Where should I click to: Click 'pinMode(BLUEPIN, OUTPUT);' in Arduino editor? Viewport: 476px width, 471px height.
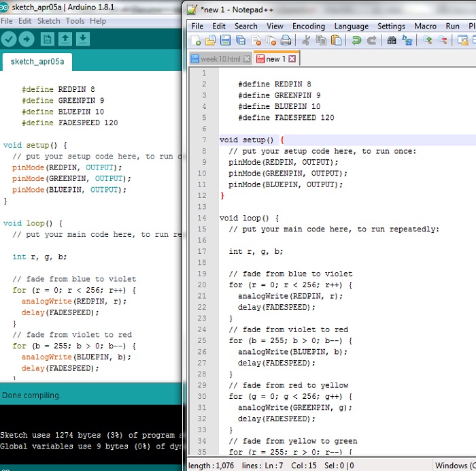click(x=69, y=190)
